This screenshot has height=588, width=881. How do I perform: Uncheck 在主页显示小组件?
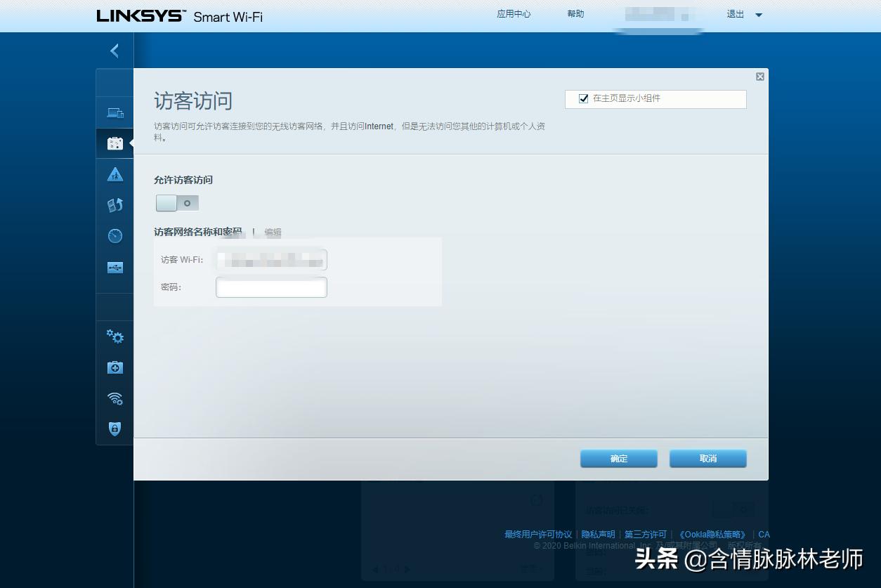pos(583,98)
